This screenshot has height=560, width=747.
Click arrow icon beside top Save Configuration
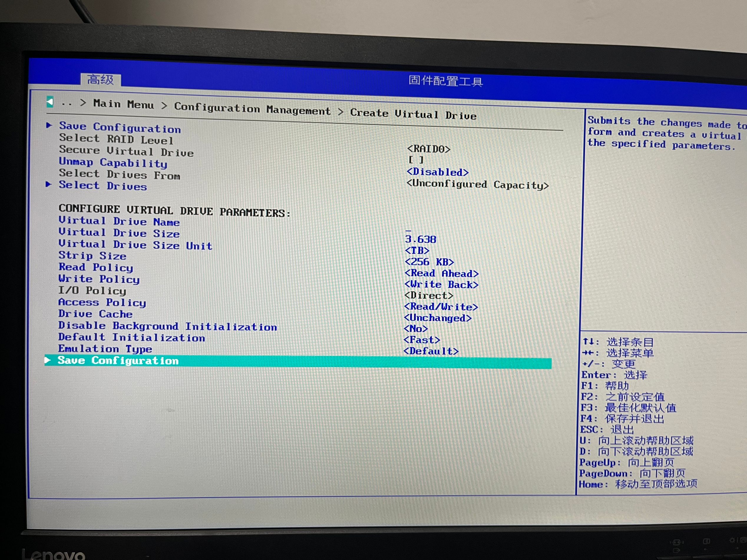click(x=49, y=125)
